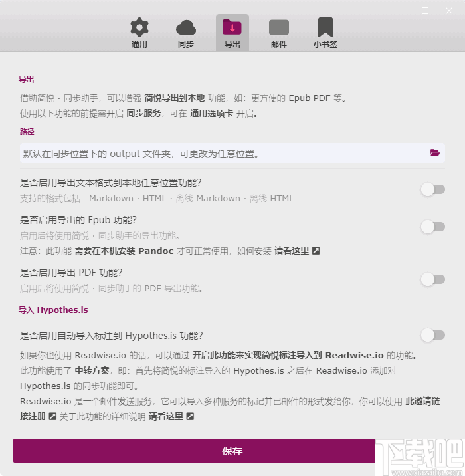Click external link icon after 详细说明 请看这里
This screenshot has height=476, width=465.
coord(190,416)
